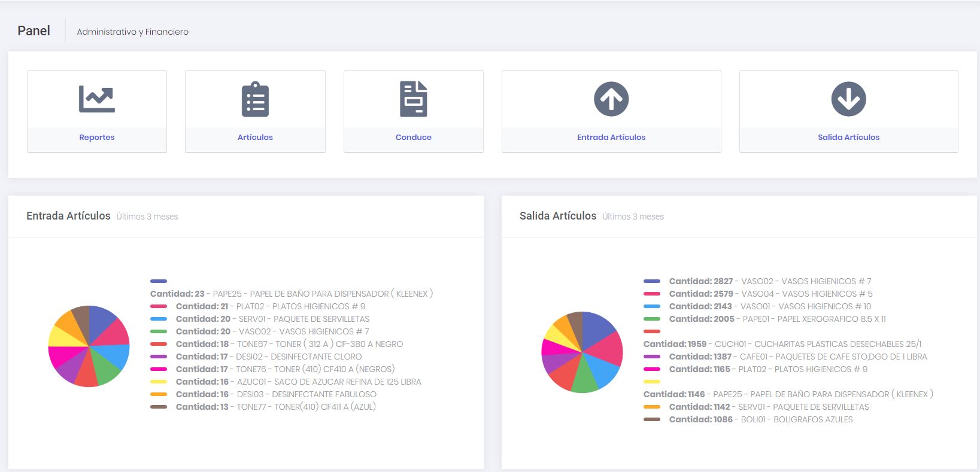Viewport: 980px width, 472px height.
Task: Click the Conduce document icon
Action: pos(413,99)
